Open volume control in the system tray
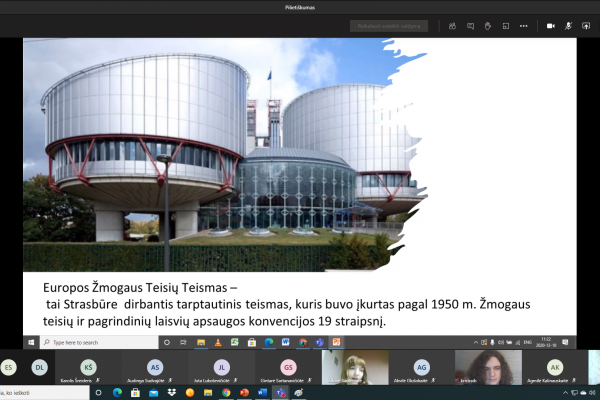This screenshot has width=600, height=400. coord(593,393)
